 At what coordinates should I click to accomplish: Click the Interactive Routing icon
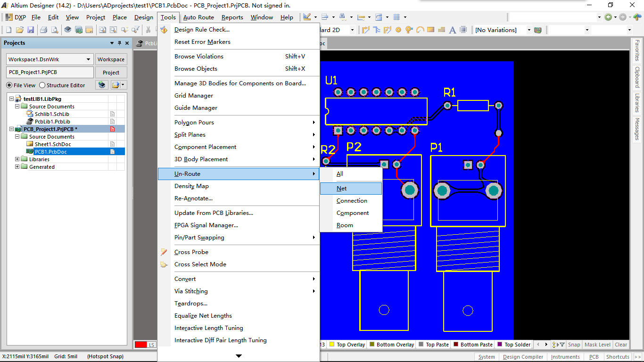point(366,30)
